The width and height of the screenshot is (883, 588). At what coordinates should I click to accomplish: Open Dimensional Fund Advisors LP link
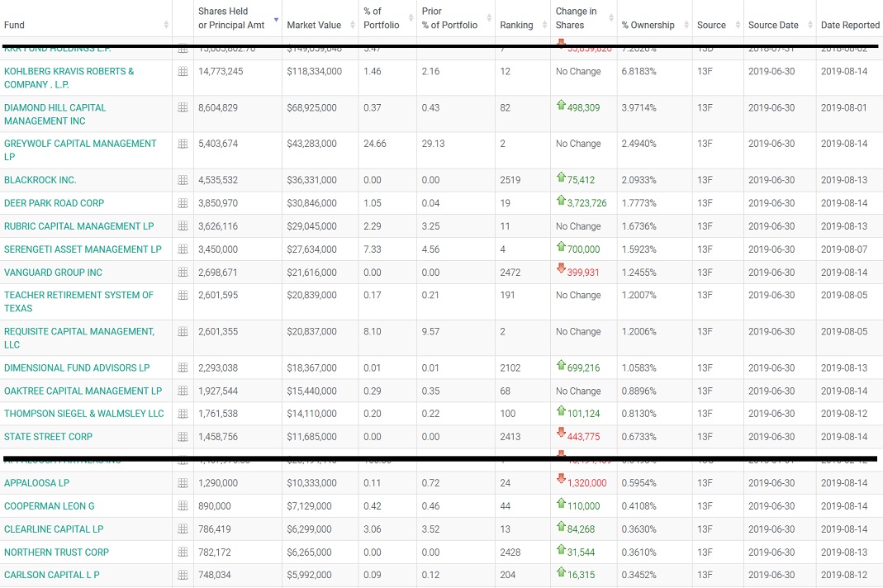[77, 367]
